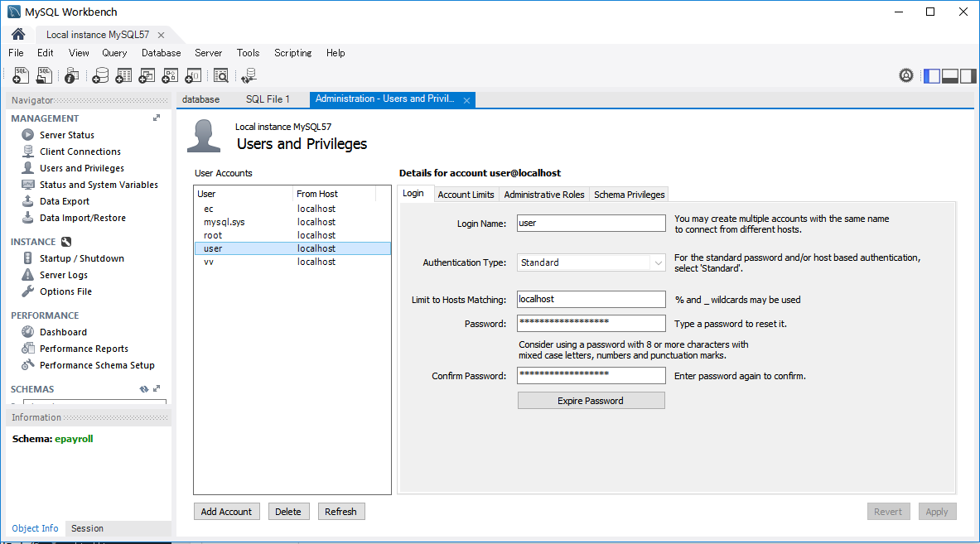980x544 pixels.
Task: Open Status and System Variables
Action: tap(99, 185)
